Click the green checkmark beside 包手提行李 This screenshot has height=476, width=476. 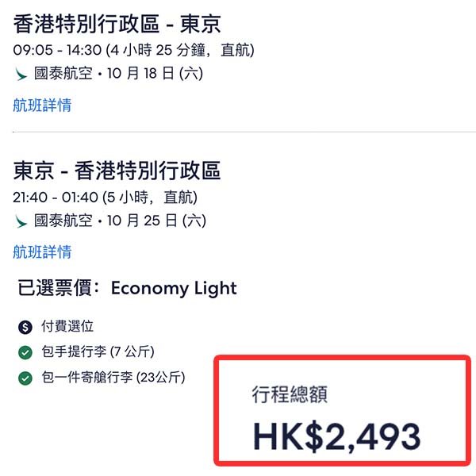coord(25,351)
